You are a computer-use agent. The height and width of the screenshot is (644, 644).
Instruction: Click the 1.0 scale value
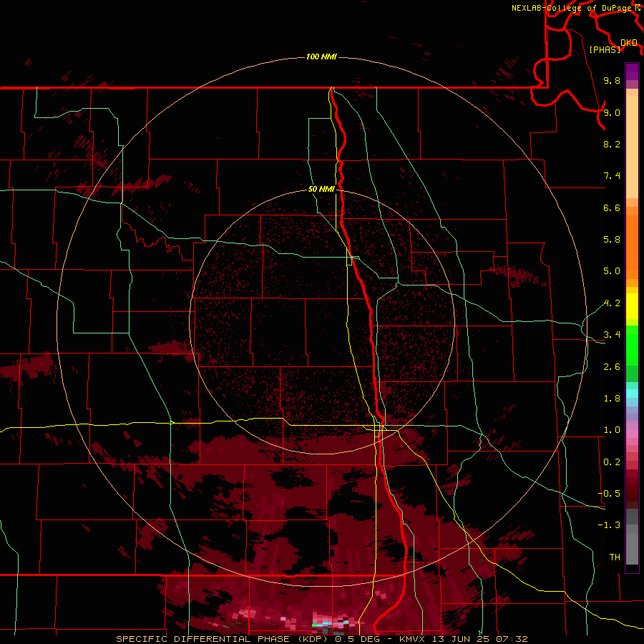click(x=612, y=430)
